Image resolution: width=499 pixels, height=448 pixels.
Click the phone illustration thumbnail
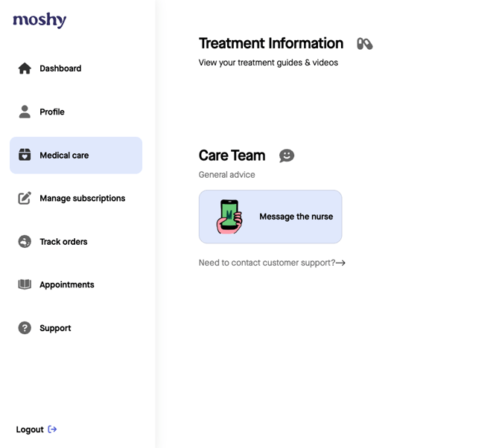click(229, 217)
